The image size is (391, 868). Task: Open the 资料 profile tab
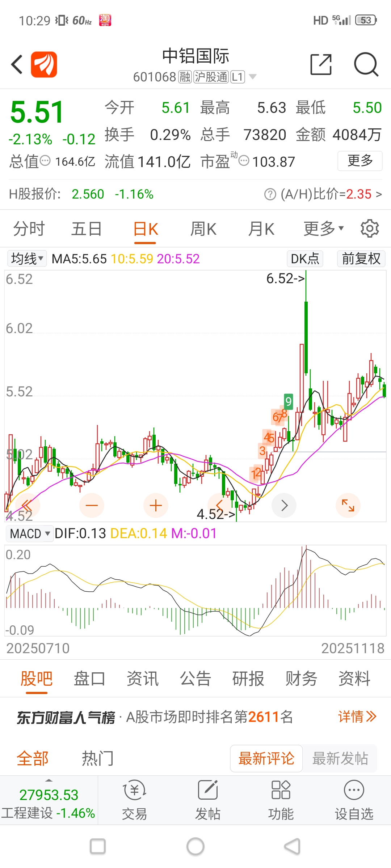point(354,678)
